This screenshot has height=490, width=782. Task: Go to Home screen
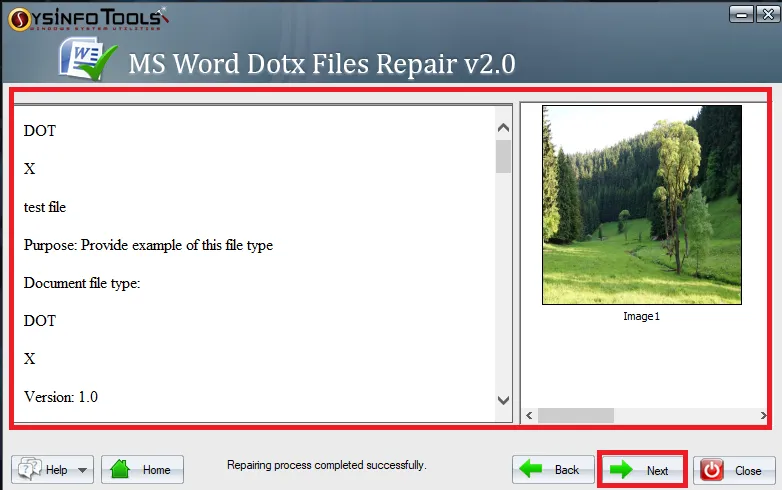142,470
